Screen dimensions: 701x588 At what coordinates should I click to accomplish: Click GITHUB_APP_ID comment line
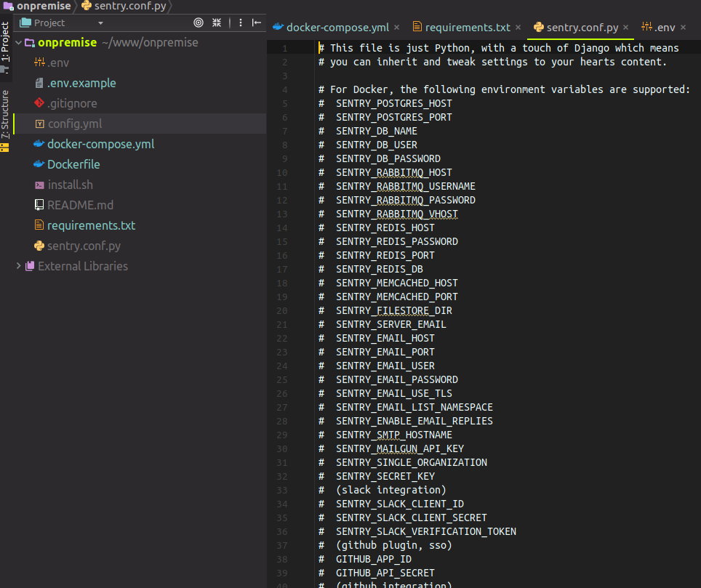[x=365, y=560]
